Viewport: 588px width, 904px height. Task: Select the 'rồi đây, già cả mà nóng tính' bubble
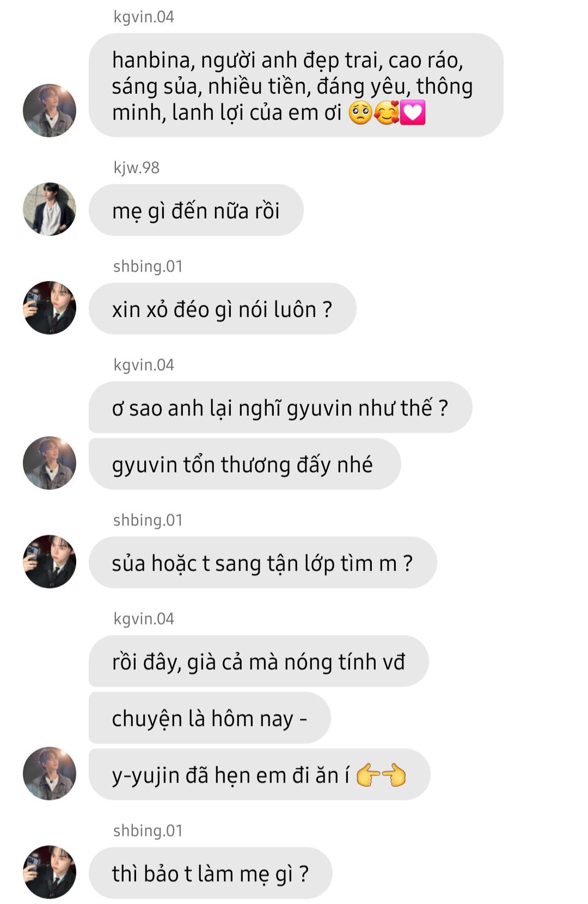[x=259, y=662]
